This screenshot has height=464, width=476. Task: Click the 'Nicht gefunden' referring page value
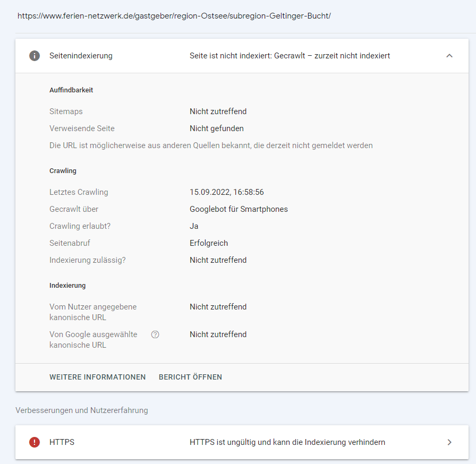217,128
